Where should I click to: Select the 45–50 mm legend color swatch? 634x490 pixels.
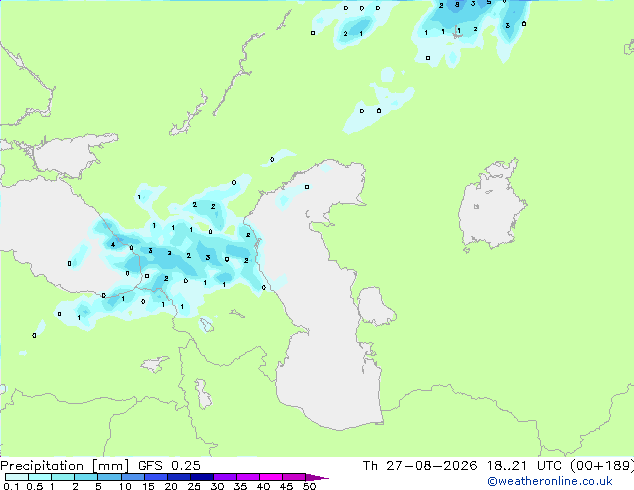(x=294, y=477)
